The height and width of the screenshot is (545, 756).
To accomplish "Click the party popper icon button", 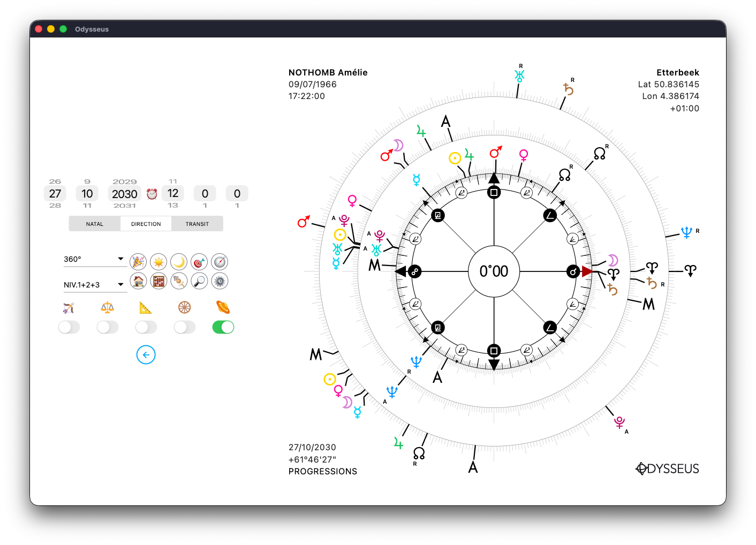I will point(138,262).
